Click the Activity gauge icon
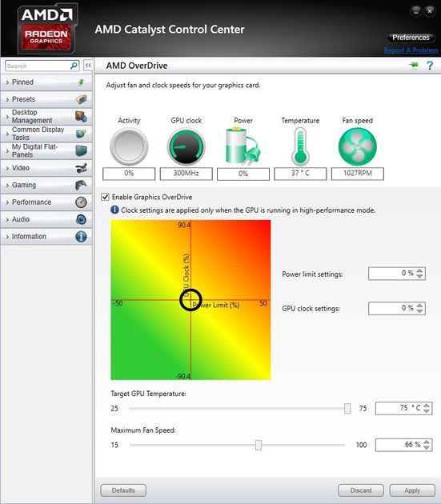 129,146
